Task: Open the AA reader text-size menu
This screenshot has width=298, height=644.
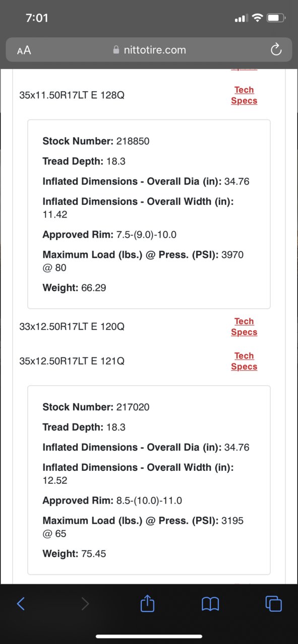Action: coord(24,50)
